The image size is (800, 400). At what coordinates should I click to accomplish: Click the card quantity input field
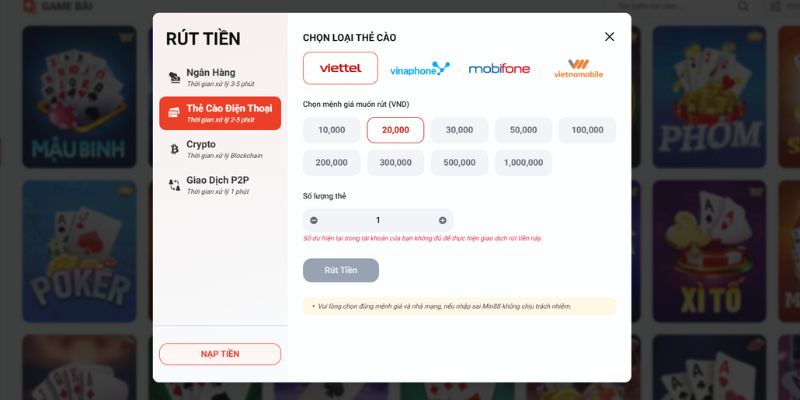(x=378, y=220)
